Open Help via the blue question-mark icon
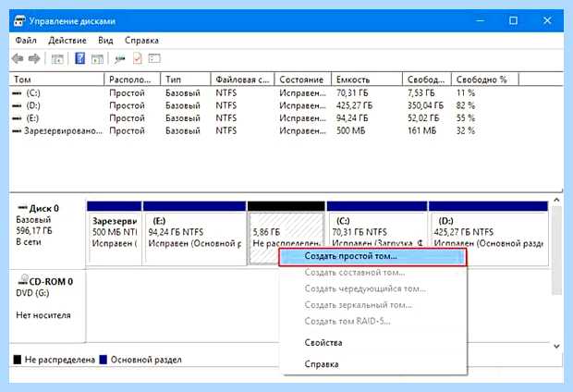Image resolution: width=573 pixels, height=392 pixels. 80,58
